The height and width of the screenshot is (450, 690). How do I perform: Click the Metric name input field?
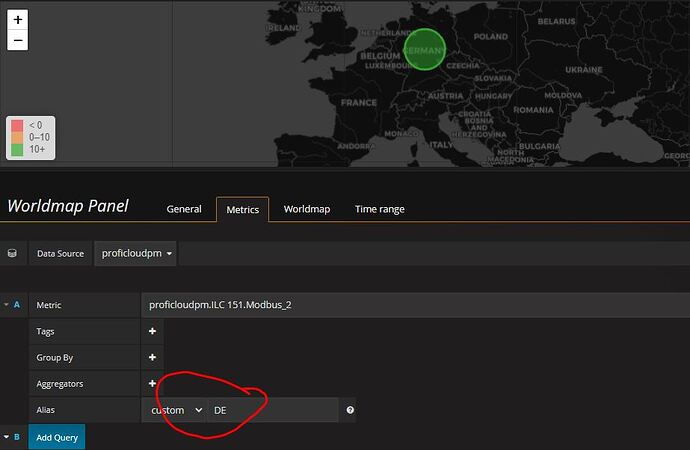pos(415,305)
